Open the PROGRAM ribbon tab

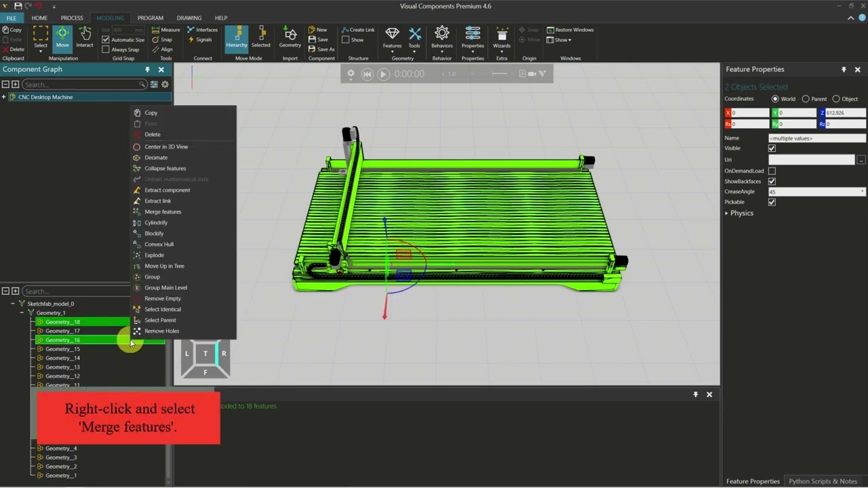coord(150,18)
